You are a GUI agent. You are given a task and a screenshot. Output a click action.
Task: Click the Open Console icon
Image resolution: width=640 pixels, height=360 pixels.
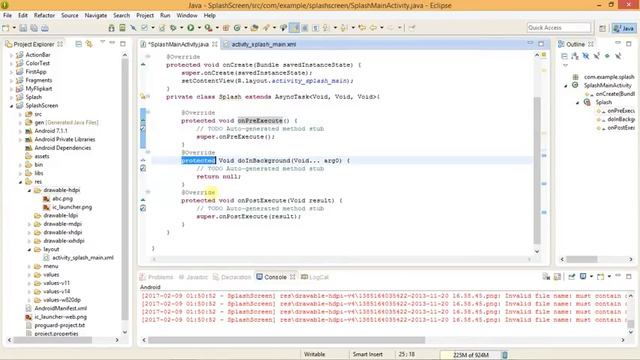[600, 277]
